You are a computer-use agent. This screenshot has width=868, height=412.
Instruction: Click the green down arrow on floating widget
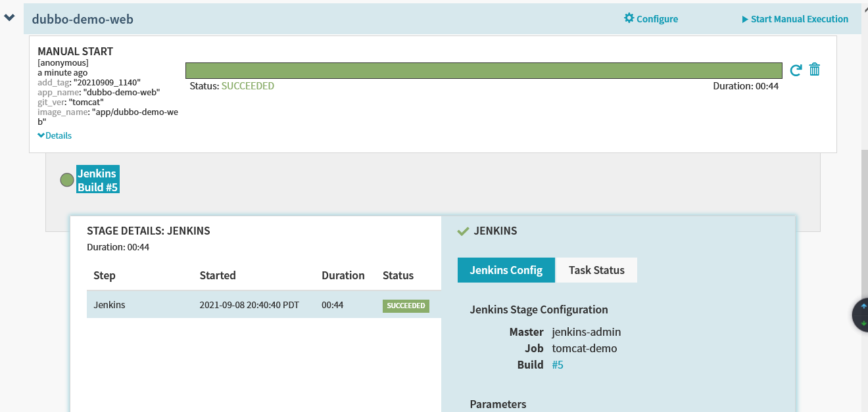click(863, 323)
